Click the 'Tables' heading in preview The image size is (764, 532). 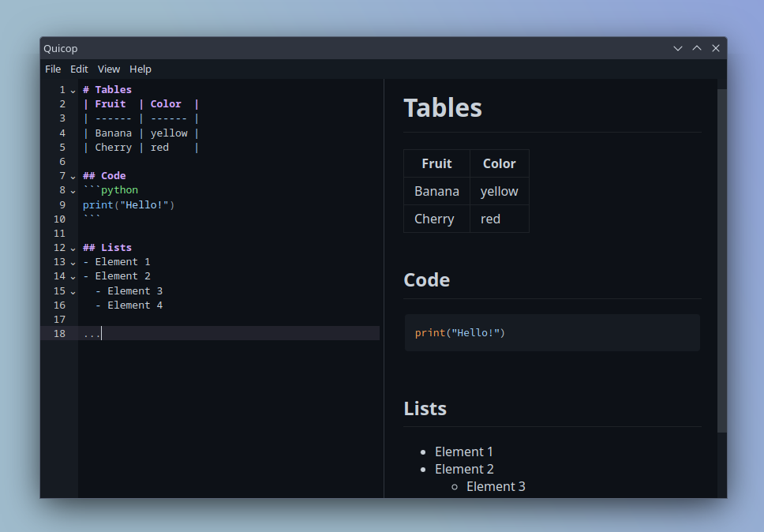pyautogui.click(x=443, y=107)
